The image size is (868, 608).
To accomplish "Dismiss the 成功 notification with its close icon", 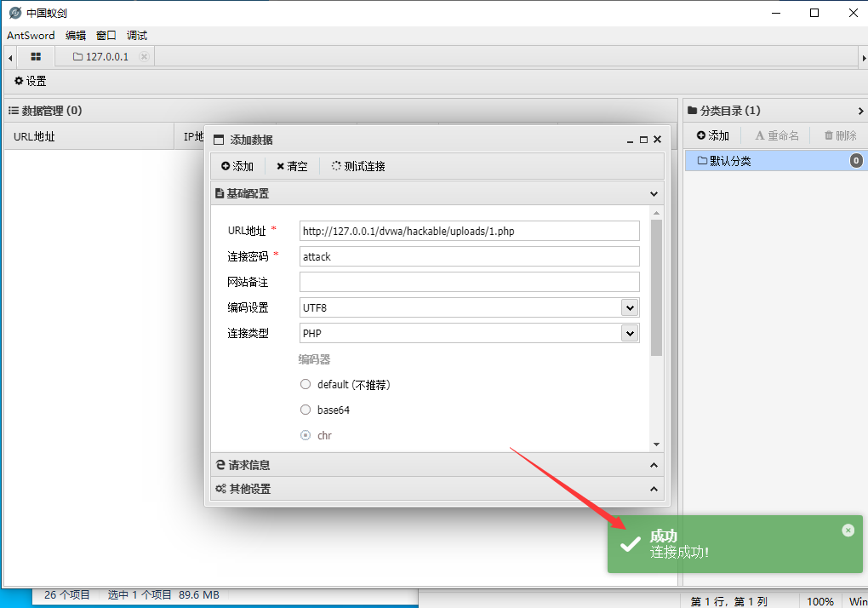I will [848, 531].
